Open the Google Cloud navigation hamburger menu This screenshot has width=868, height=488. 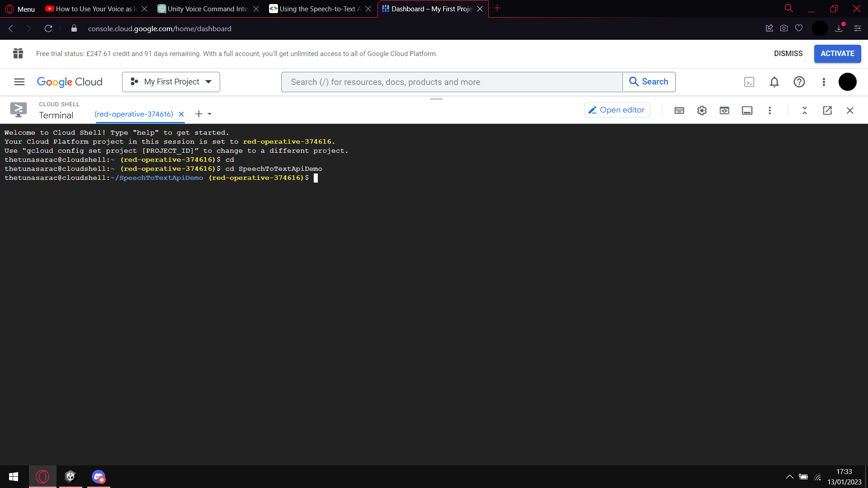[x=19, y=82]
